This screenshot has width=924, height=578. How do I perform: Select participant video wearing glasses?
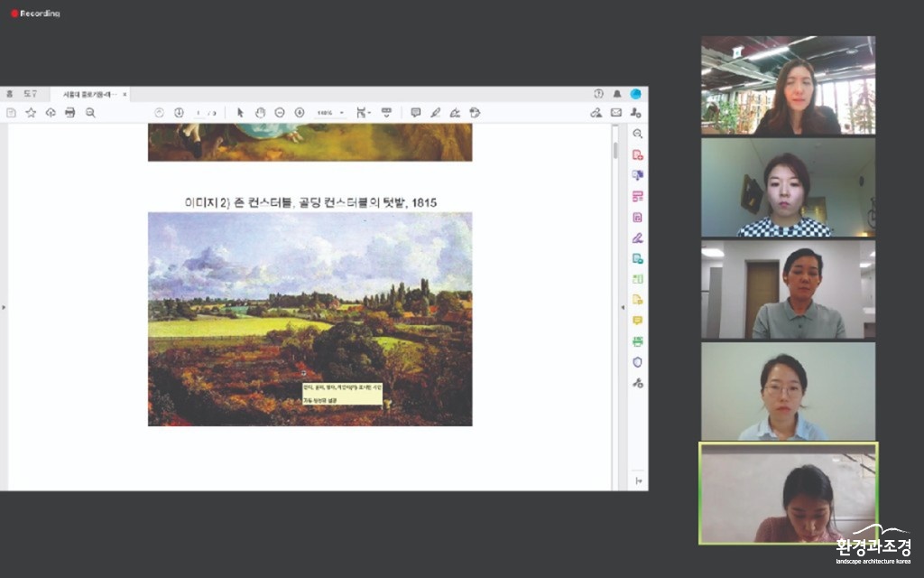(x=788, y=392)
